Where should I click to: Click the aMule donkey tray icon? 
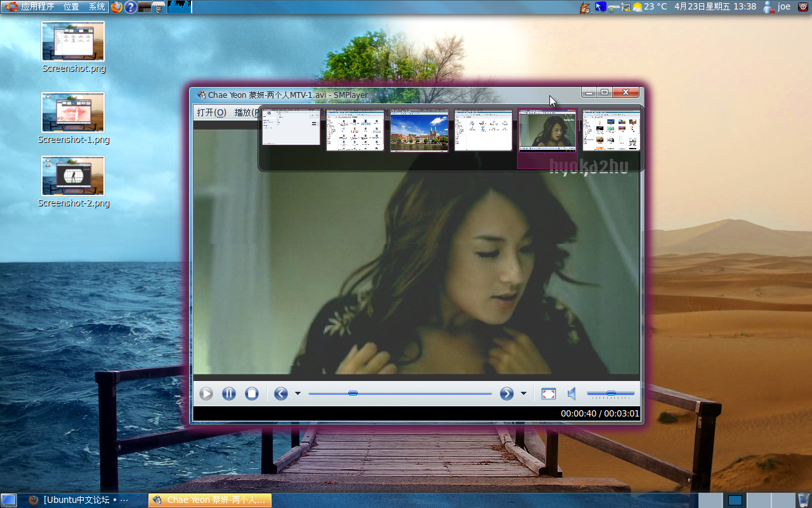coord(586,7)
